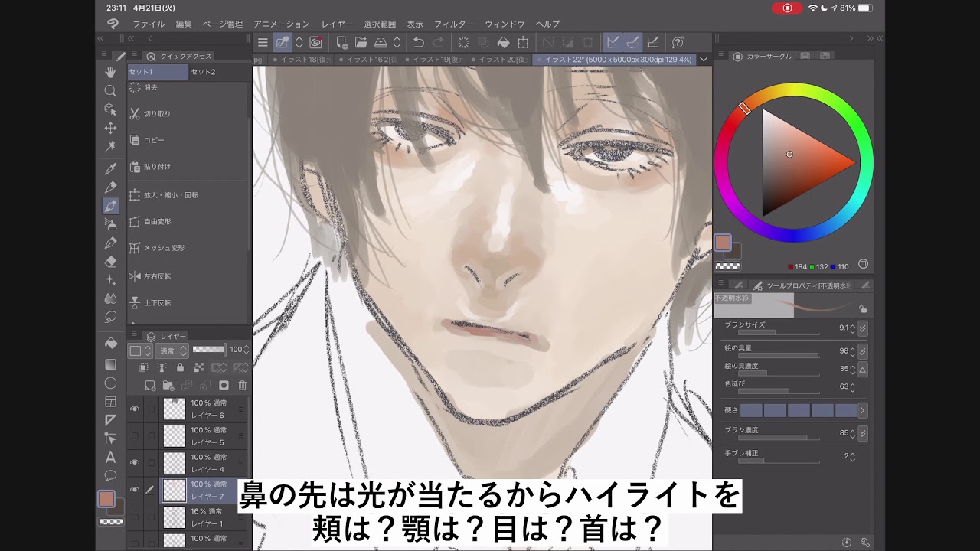Screen dimensions: 980x551
Task: Select the Fill bucket tool
Action: point(110,344)
